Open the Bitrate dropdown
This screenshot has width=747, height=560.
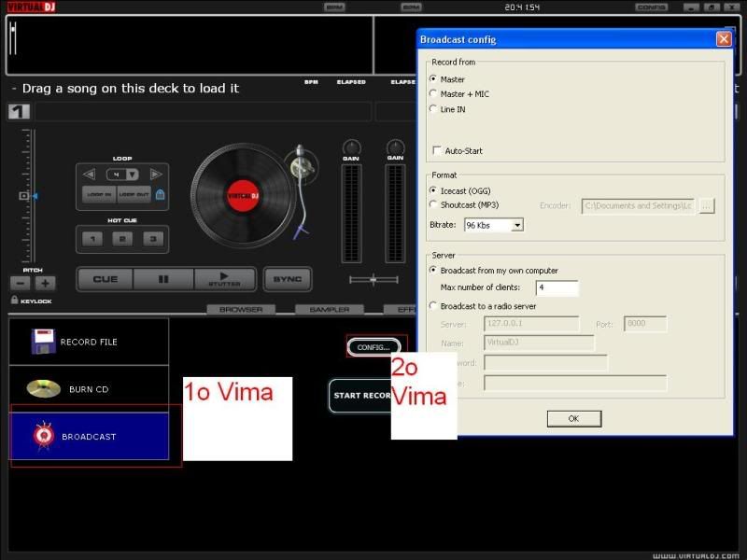coord(517,225)
